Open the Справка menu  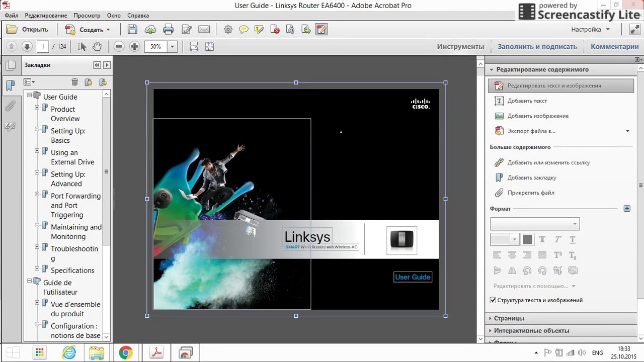[138, 16]
